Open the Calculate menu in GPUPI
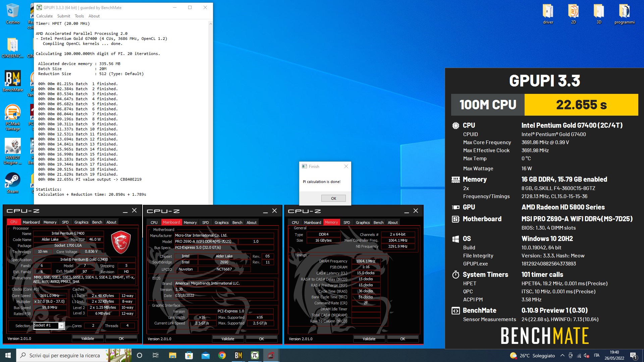The width and height of the screenshot is (644, 362). click(x=44, y=16)
